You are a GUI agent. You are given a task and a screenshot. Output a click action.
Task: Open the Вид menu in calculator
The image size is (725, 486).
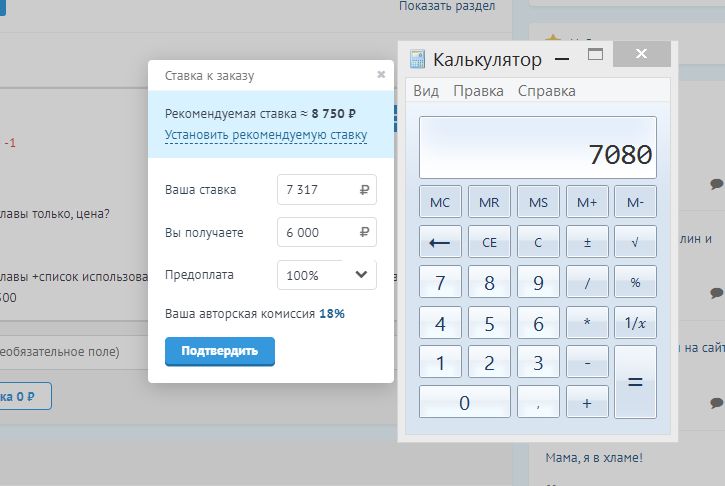tap(426, 91)
